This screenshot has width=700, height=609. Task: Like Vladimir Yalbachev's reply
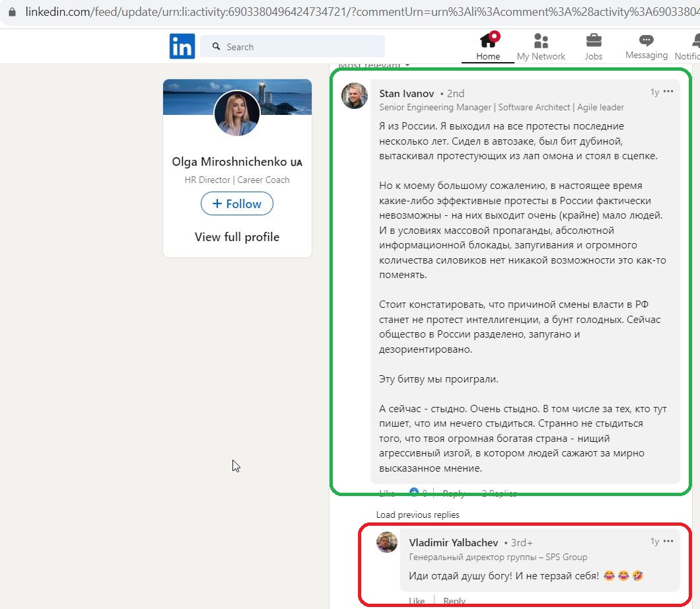(x=417, y=601)
